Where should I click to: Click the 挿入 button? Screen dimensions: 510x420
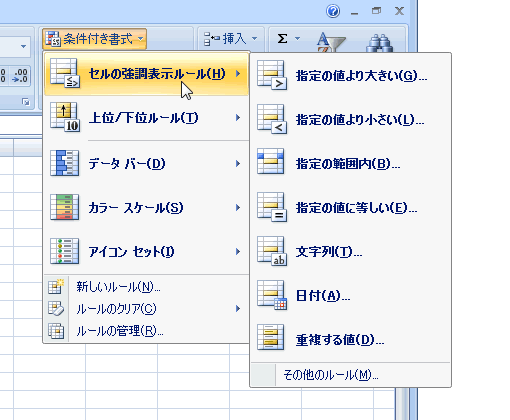[x=230, y=39]
